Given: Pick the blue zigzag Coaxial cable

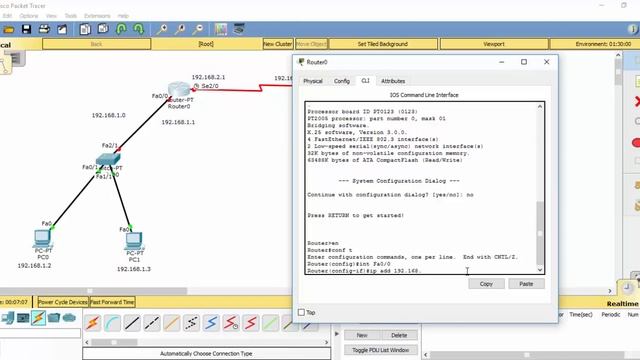Looking at the screenshot, I should (x=211, y=323).
